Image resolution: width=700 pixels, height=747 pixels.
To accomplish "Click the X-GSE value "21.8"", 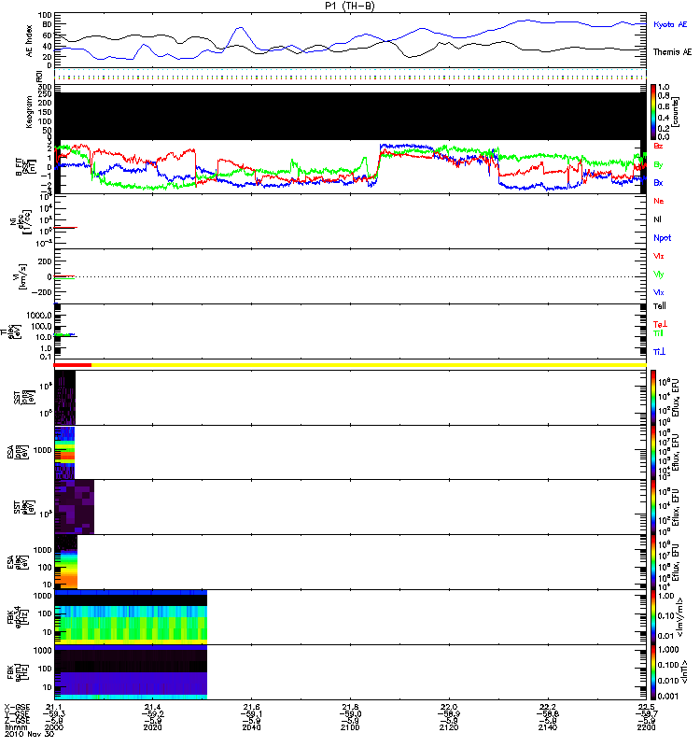I will [350, 708].
